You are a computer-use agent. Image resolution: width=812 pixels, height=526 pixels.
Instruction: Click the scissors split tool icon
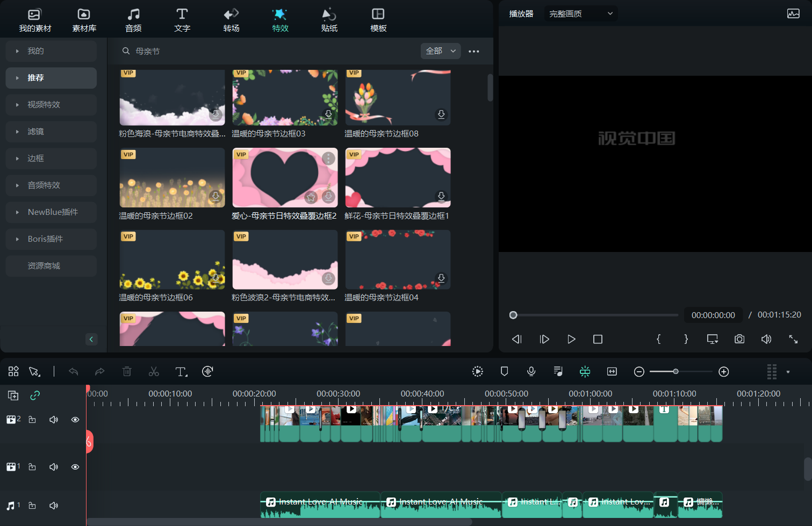pyautogui.click(x=154, y=372)
